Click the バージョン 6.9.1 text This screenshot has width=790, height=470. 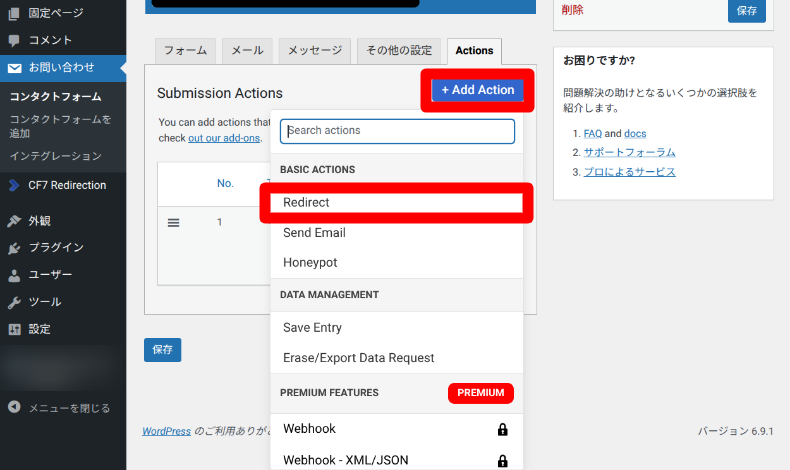pyautogui.click(x=735, y=431)
